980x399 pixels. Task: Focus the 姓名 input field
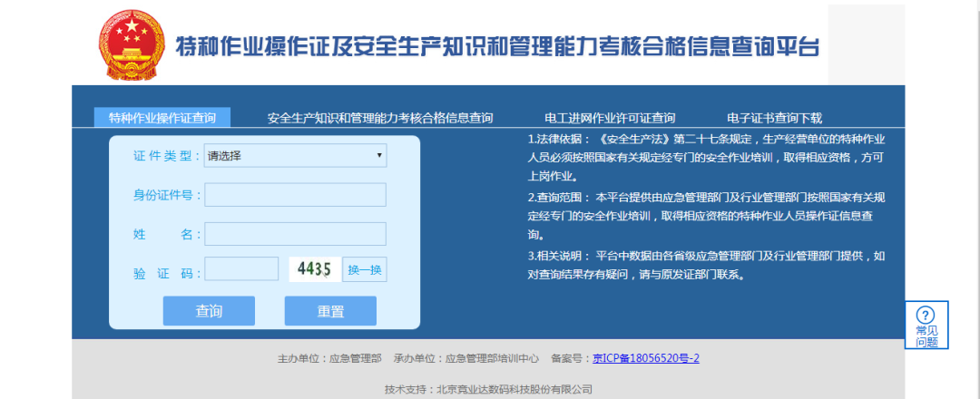pyautogui.click(x=296, y=234)
